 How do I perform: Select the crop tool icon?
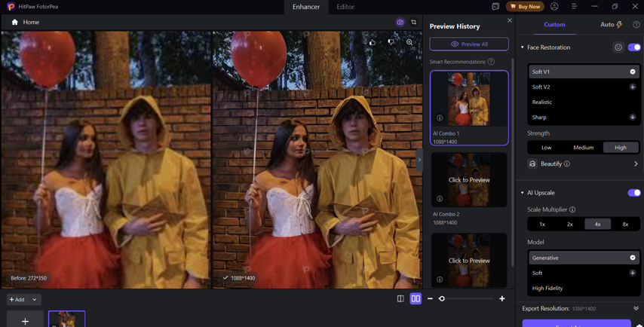413,22
